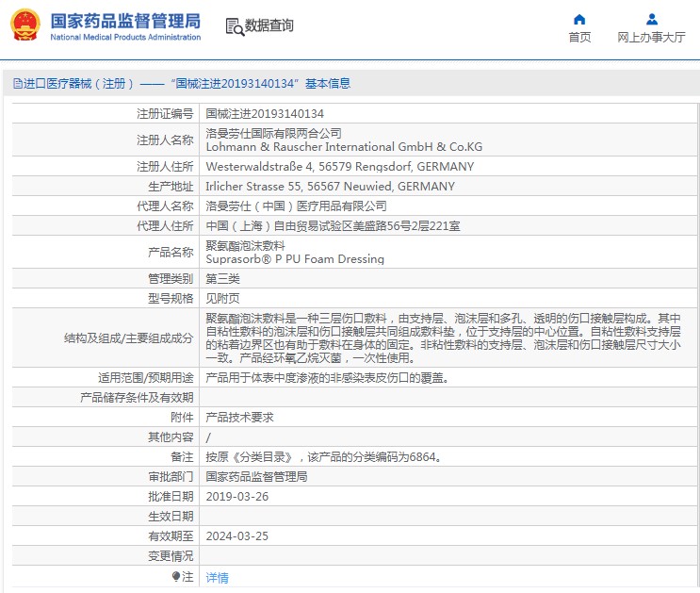Click the 型号规格 row label

click(171, 299)
